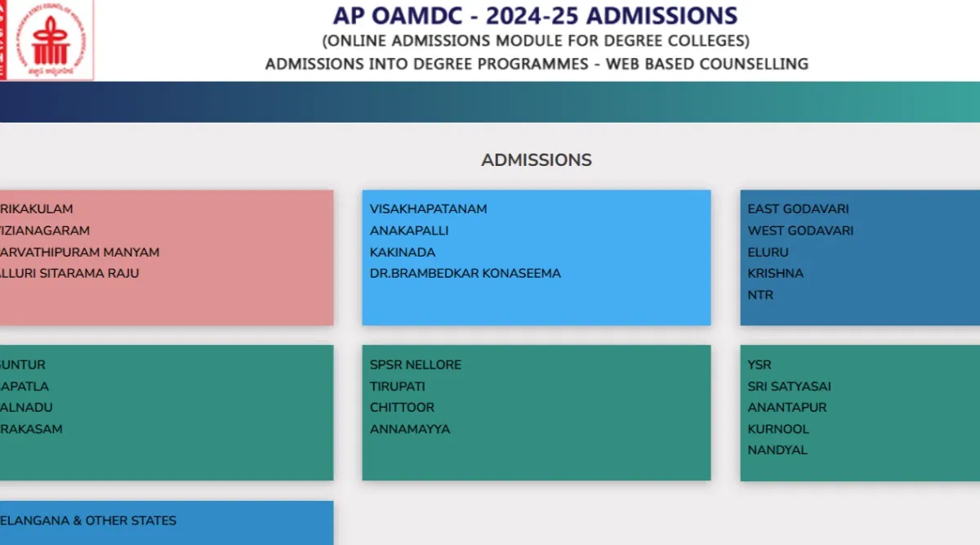Select WEST GODAVARI district
Viewport: 980px width, 545px height.
pyautogui.click(x=800, y=230)
